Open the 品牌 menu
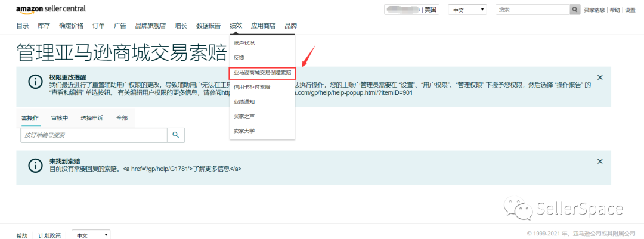Image resolution: width=644 pixels, height=239 pixels. tap(291, 26)
